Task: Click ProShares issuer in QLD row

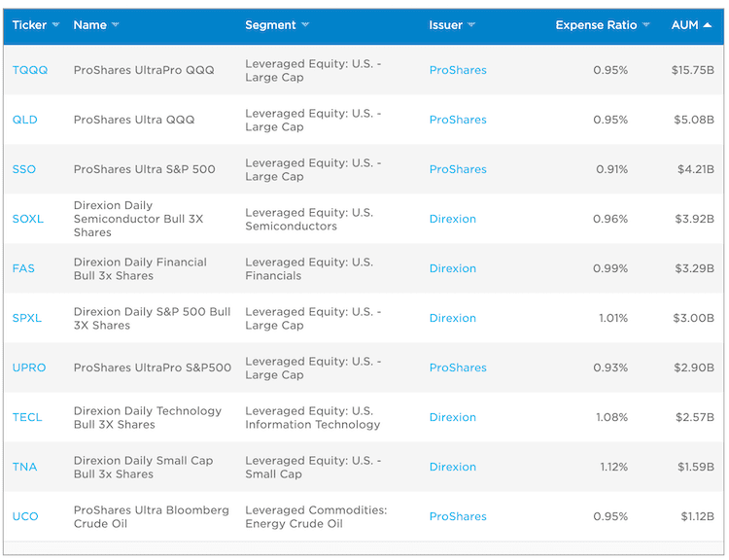Action: (x=458, y=120)
